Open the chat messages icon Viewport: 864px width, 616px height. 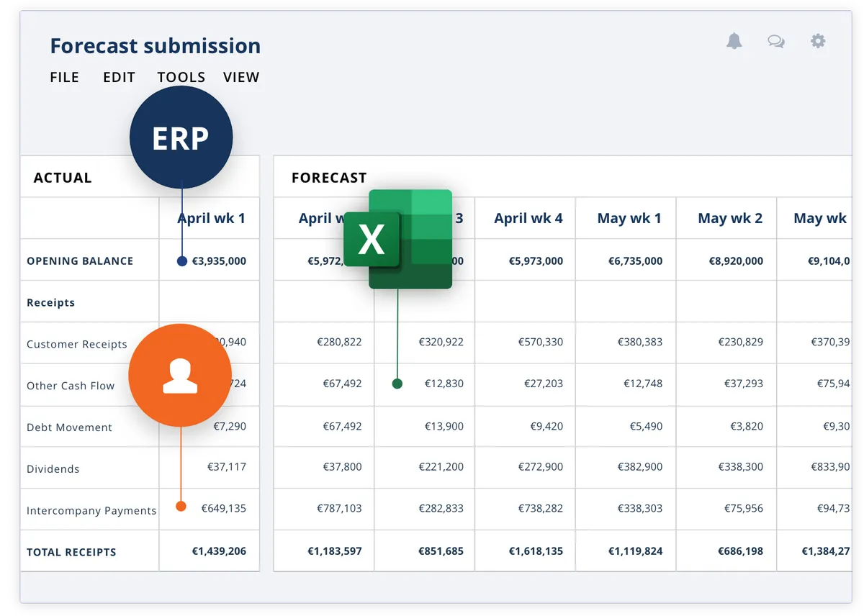[775, 42]
